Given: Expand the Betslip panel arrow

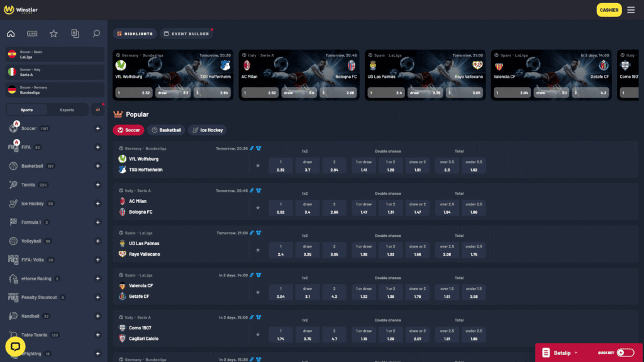Looking at the screenshot, I should (x=576, y=353).
